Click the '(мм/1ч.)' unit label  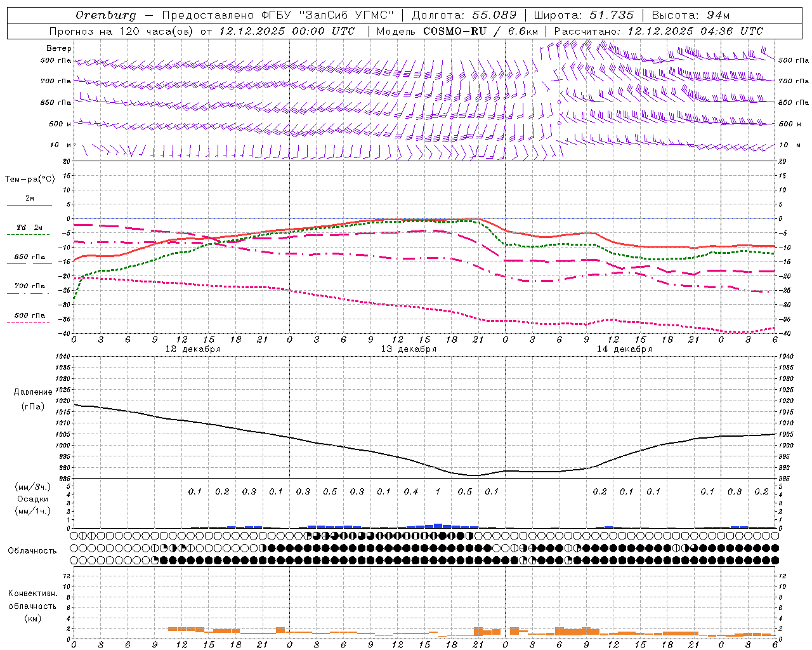[33, 511]
